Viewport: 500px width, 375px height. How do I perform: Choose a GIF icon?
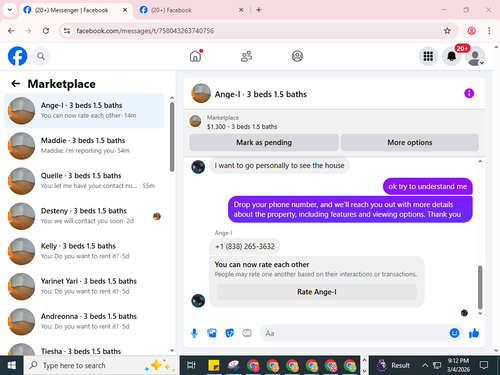coord(247,333)
